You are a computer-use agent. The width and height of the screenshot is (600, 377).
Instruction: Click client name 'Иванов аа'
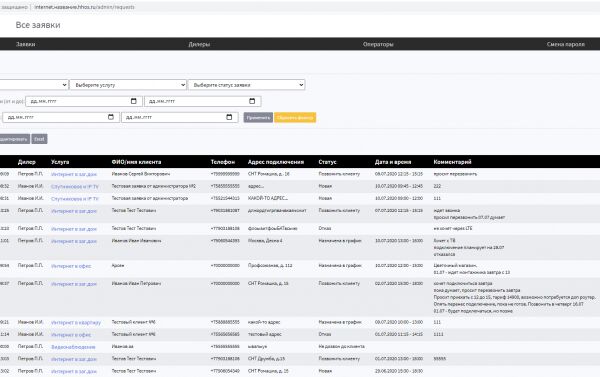click(x=122, y=346)
